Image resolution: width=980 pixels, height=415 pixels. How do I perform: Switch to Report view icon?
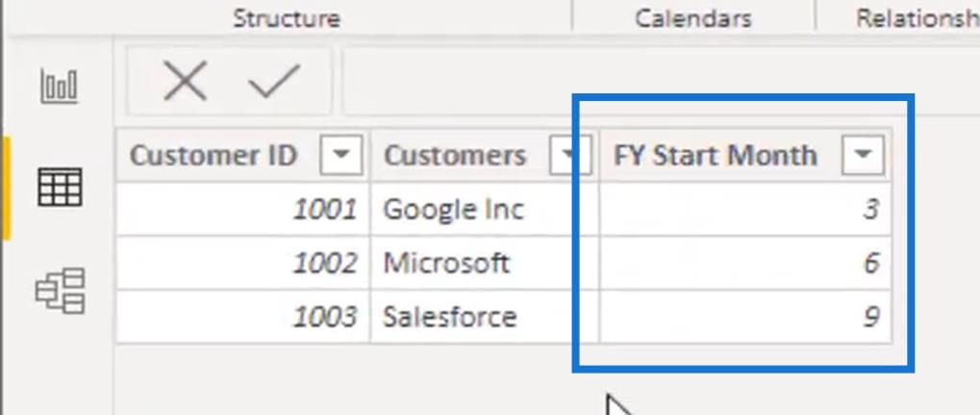click(60, 86)
